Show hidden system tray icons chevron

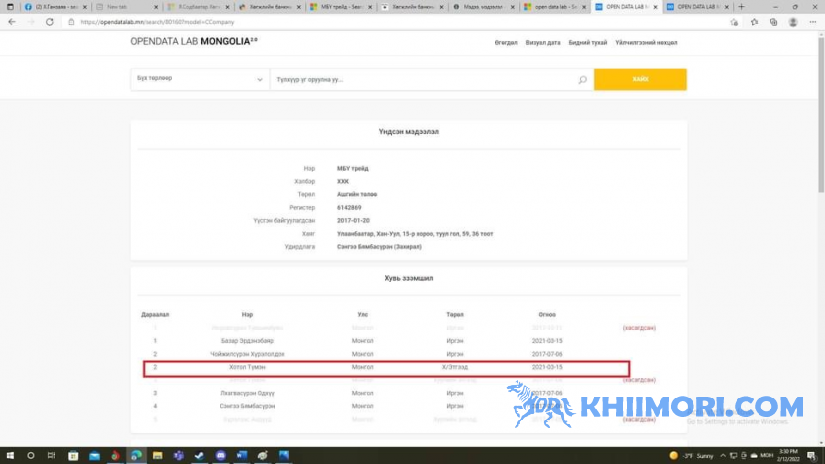tap(723, 456)
